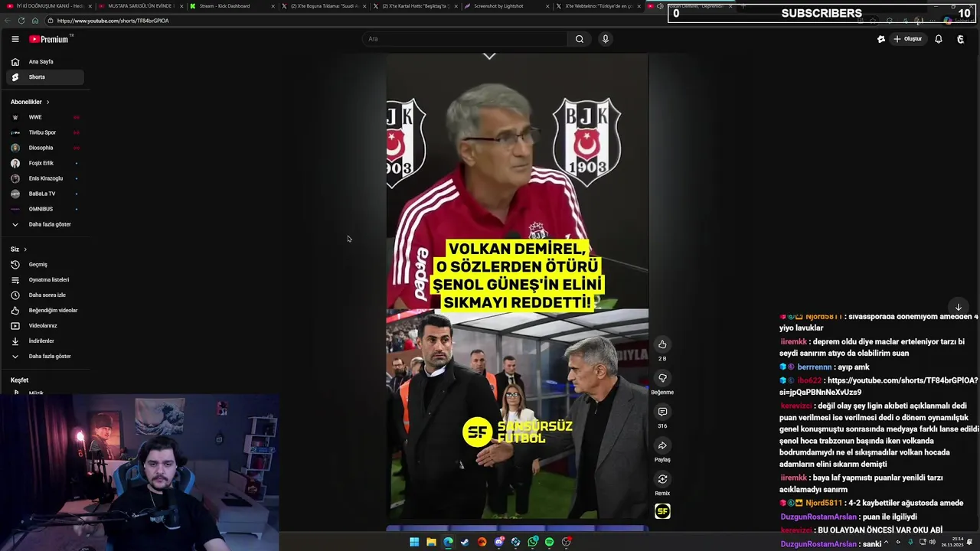
Task: Click the Oluştur create button
Action: coord(908,39)
